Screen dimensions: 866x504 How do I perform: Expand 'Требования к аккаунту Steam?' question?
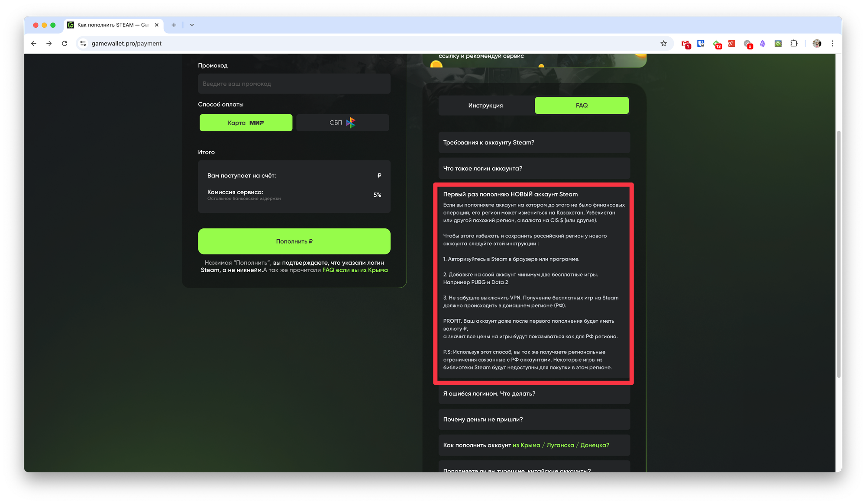click(x=534, y=142)
